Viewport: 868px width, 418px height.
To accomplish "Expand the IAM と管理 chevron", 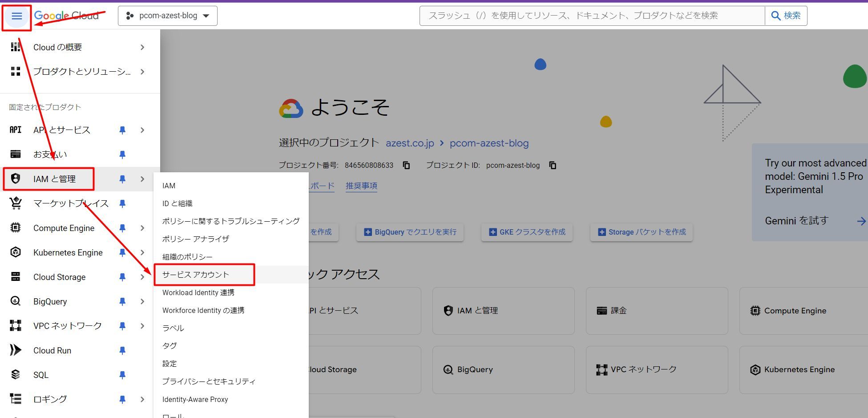I will [x=142, y=179].
